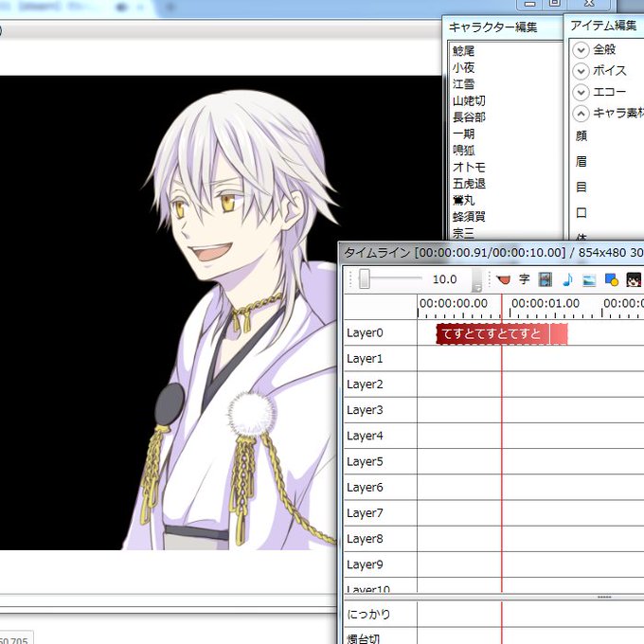This screenshot has height=644, width=644.
Task: Add an image item with the landscape picture icon
Action: tap(589, 280)
